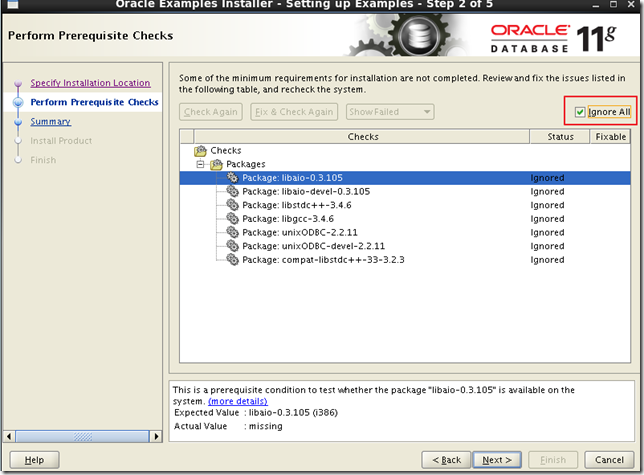Click the sidebar horizontal scrollbar thumb
The image size is (644, 475).
click(x=83, y=436)
